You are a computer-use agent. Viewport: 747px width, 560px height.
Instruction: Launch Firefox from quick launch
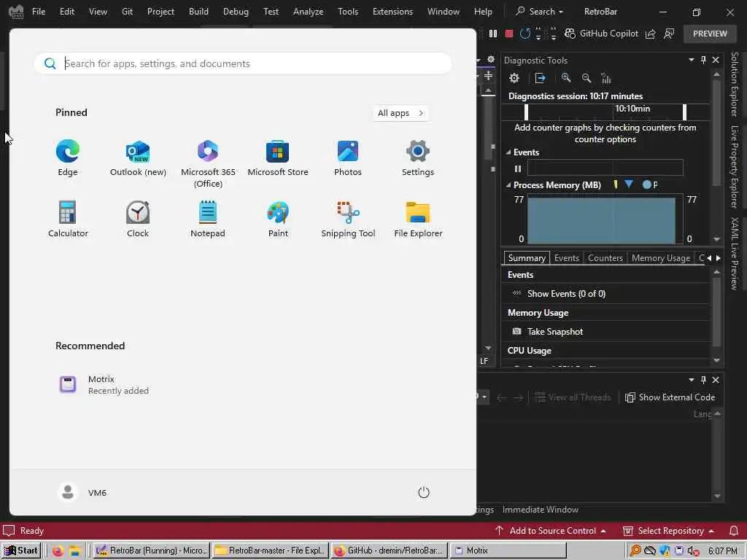click(58, 551)
